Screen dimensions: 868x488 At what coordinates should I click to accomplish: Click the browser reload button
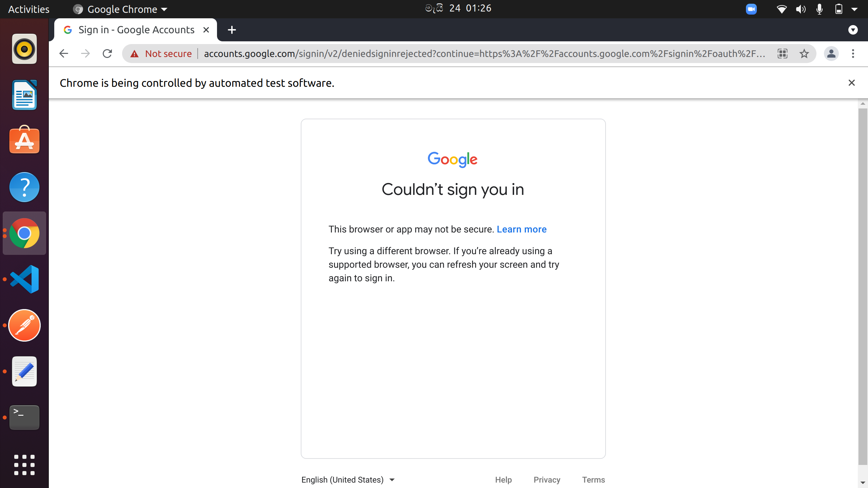click(107, 54)
